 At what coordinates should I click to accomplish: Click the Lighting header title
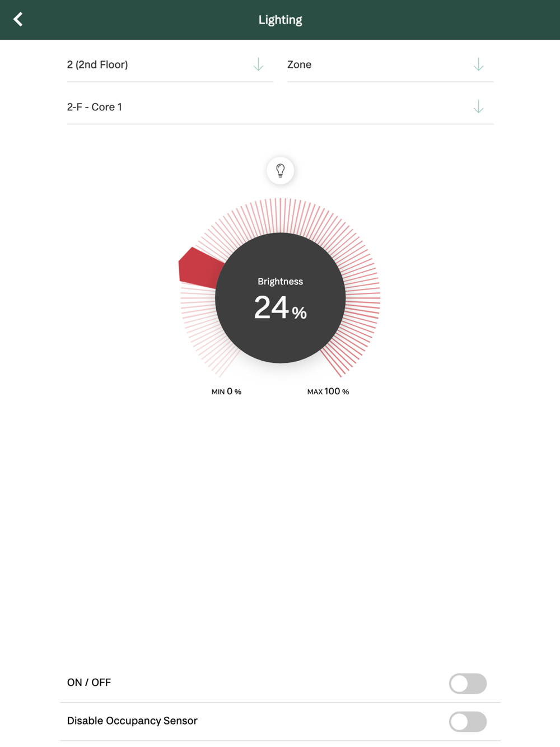coord(280,20)
